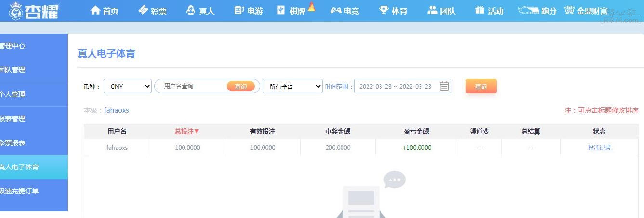Click the ticket icon beside 彩票
Screen dimensions: 644x218
(x=143, y=11)
